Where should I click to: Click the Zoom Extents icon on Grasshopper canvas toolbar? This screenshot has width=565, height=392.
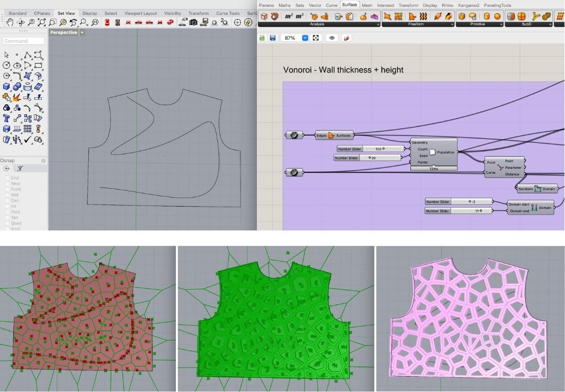316,38
